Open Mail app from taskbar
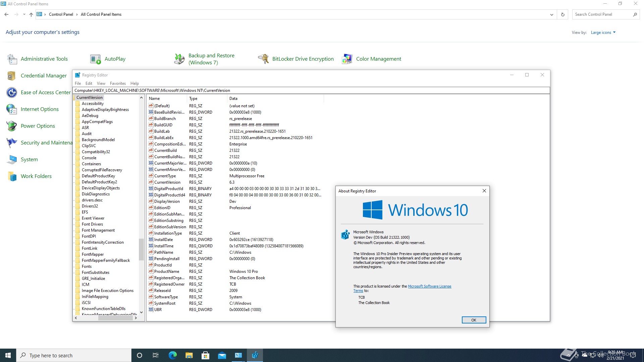Screen dimensions: 644x362 222,355
